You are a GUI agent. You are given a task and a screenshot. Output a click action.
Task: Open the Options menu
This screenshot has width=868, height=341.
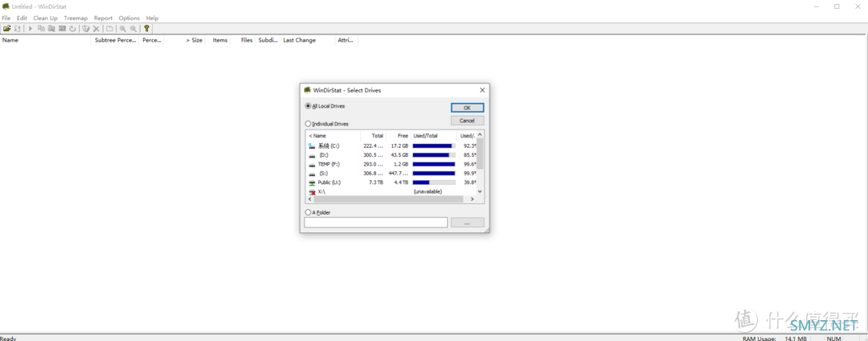click(129, 18)
